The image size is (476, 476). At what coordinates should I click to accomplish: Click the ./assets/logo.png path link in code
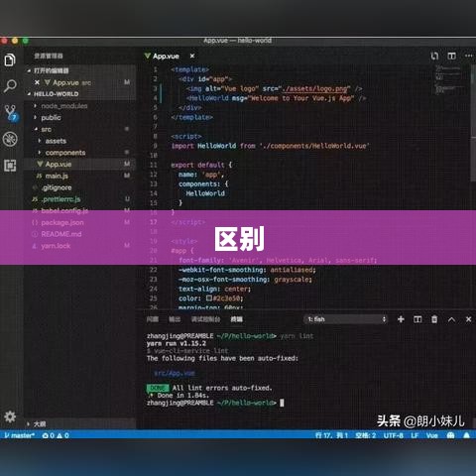coord(314,89)
